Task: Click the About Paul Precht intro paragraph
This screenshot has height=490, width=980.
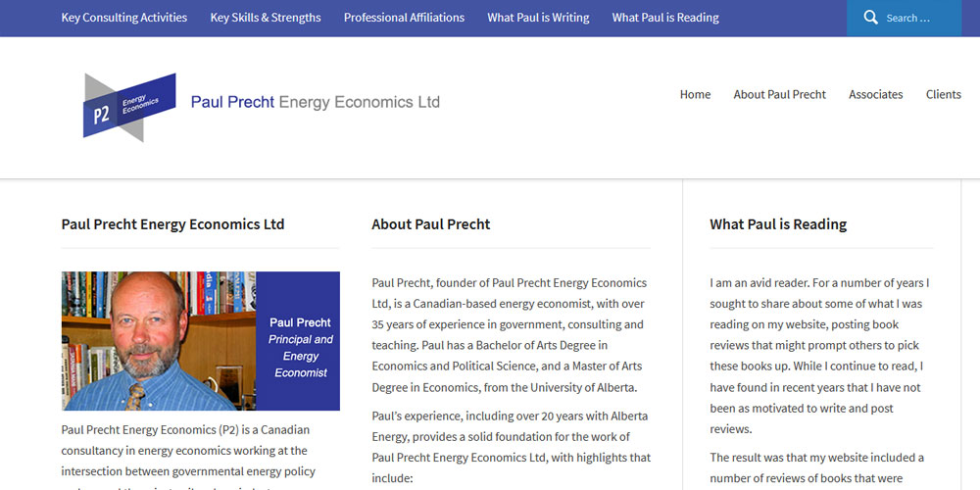Action: [510, 335]
